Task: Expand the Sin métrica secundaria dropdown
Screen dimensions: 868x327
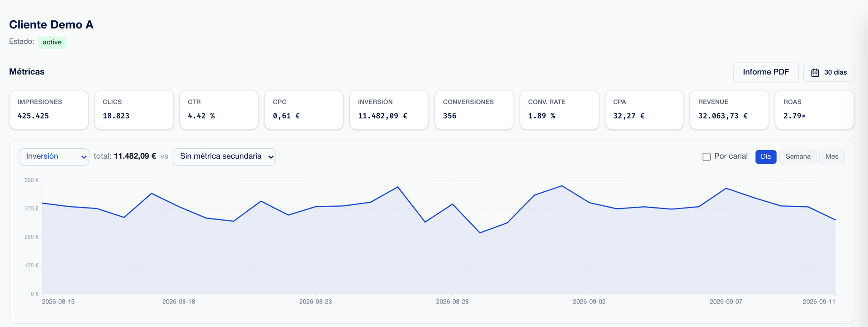Action: pos(224,156)
